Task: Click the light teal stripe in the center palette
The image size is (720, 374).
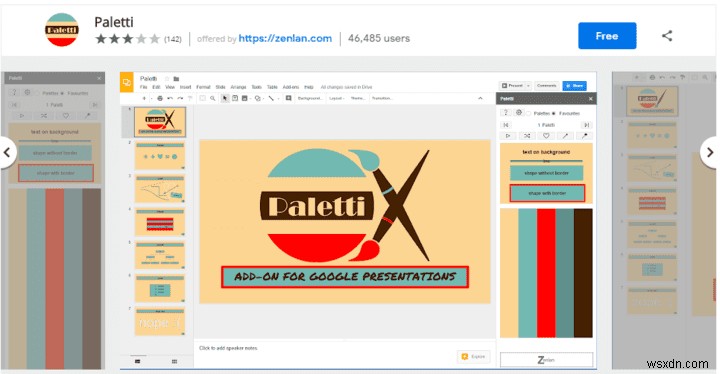Action: click(528, 273)
